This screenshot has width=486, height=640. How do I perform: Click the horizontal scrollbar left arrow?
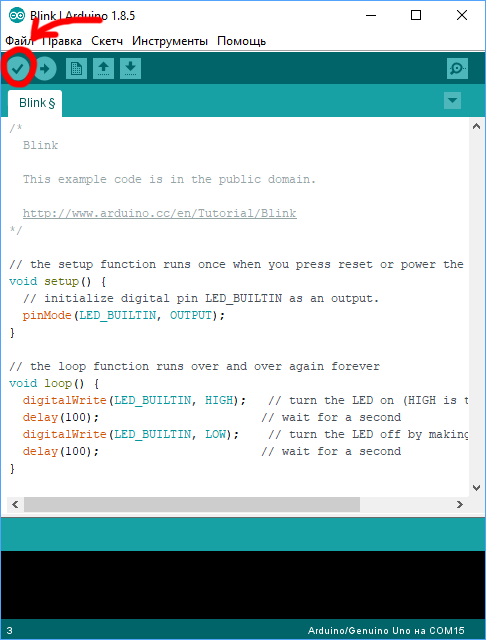[15, 504]
